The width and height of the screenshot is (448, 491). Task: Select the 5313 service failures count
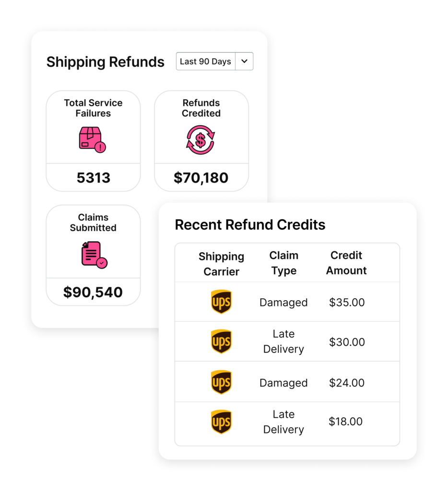point(93,177)
